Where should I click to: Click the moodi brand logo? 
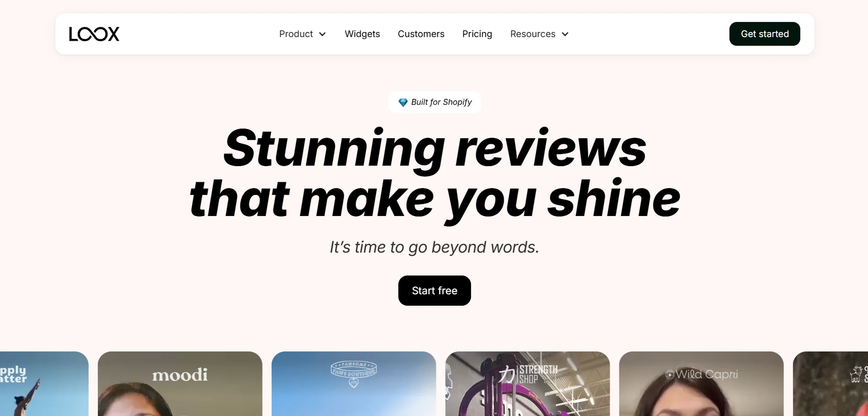point(180,375)
